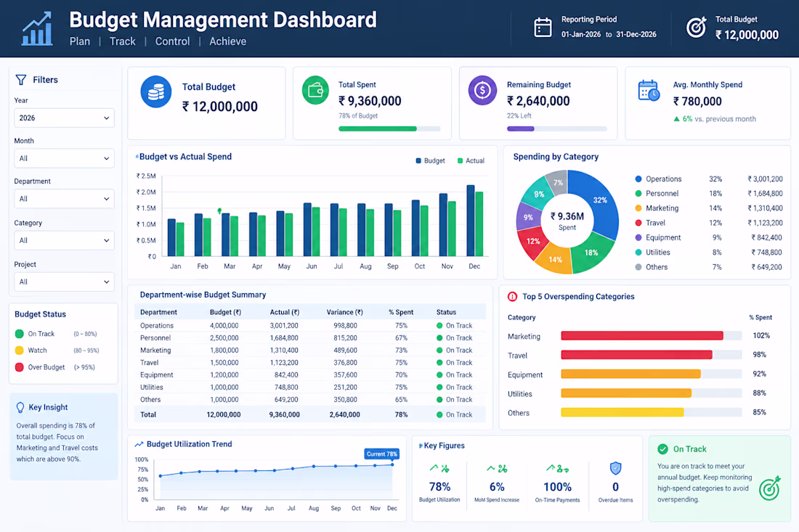Toggle the Actual series in chart legend

pos(471,161)
